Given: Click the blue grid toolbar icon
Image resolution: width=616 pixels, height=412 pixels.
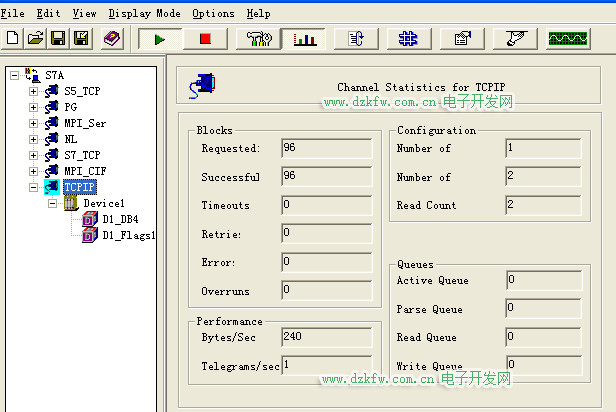Looking at the screenshot, I should pyautogui.click(x=407, y=39).
